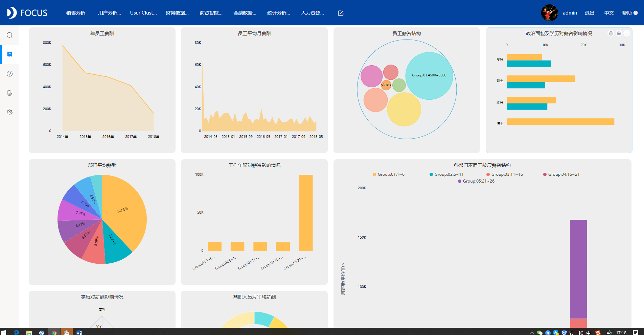Open the sidebar settings gear icon
644x335 pixels.
pos(9,112)
